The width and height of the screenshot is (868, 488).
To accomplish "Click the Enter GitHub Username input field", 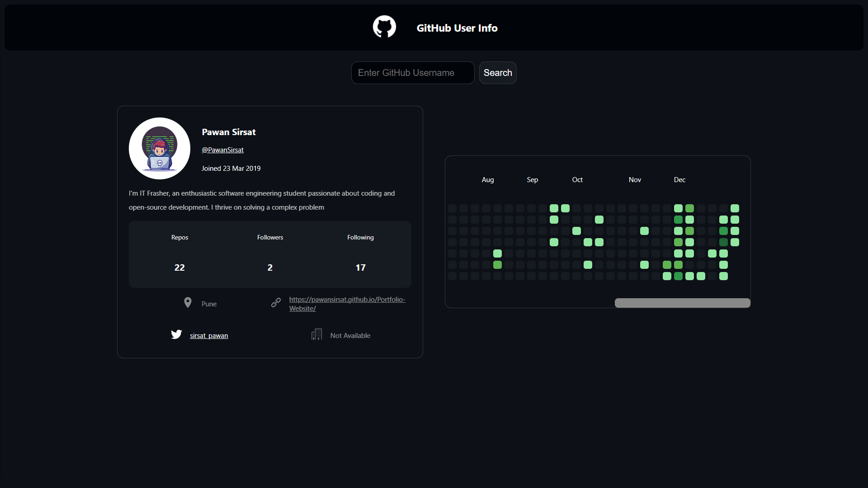I will 413,73.
